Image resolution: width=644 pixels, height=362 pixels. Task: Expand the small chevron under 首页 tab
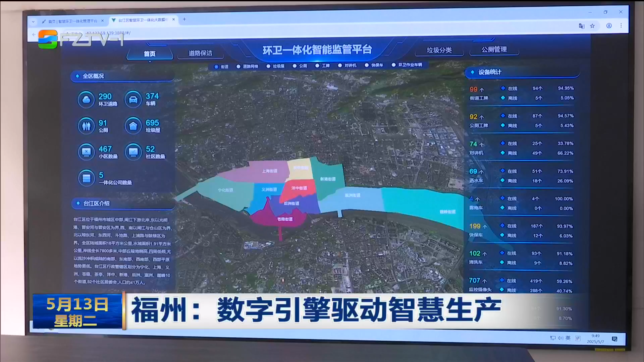click(x=150, y=62)
